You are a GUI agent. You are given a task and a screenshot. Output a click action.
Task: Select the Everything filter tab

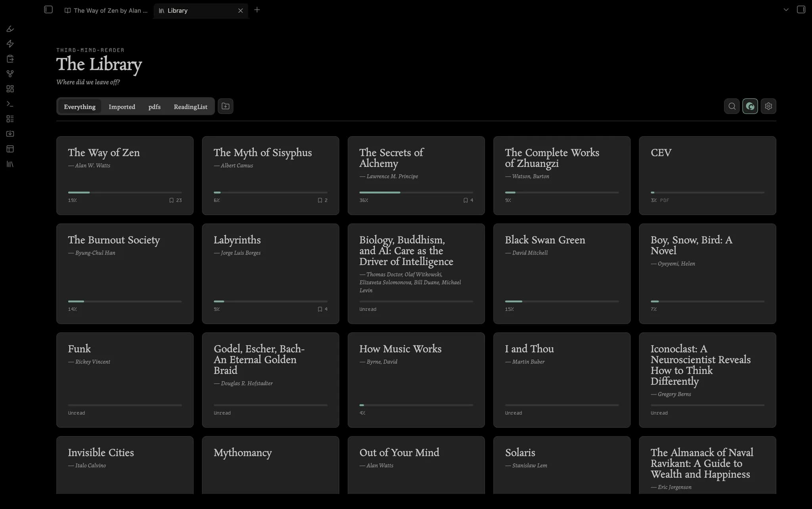tap(80, 107)
